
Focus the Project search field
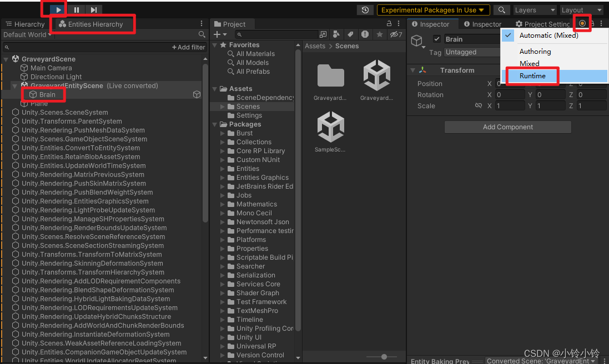(x=276, y=34)
